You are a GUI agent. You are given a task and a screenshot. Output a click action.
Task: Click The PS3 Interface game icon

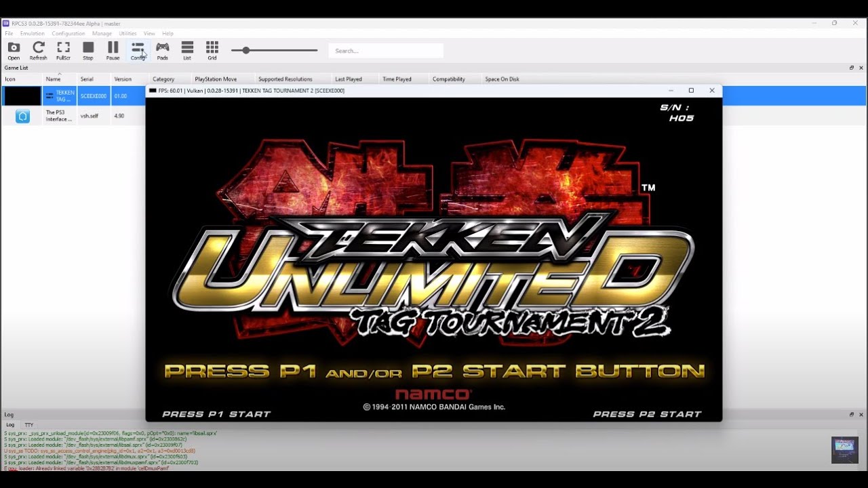pyautogui.click(x=22, y=116)
